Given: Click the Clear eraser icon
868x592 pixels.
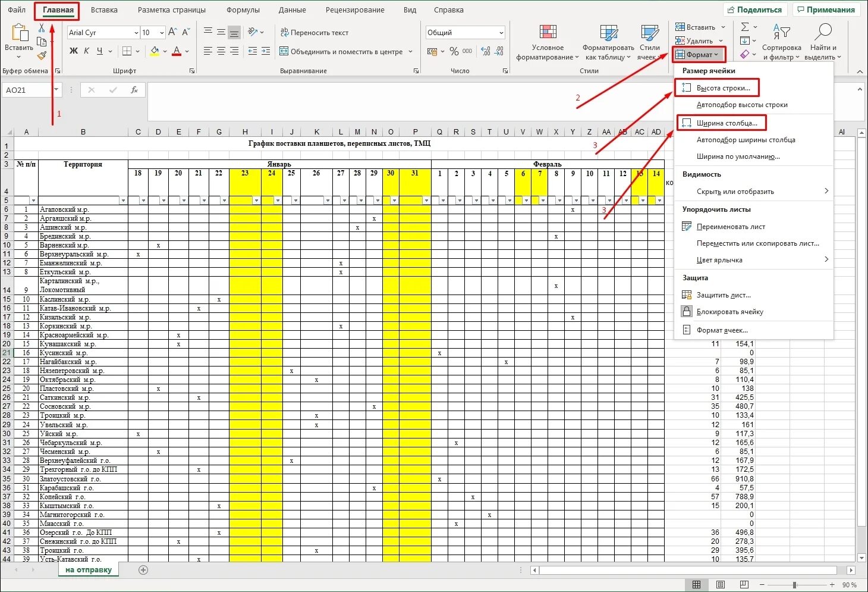Looking at the screenshot, I should coord(745,55).
